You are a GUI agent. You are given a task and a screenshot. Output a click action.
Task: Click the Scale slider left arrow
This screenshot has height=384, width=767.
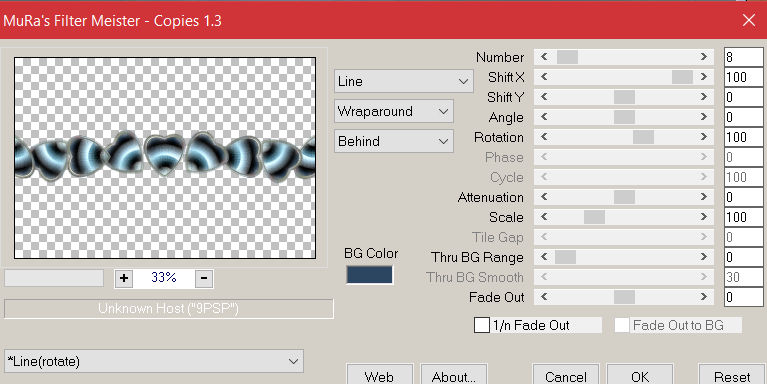(544, 217)
